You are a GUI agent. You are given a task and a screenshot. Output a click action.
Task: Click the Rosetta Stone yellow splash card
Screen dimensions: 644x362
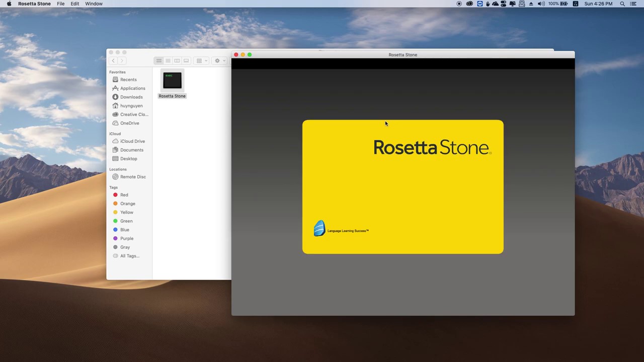pos(403,187)
